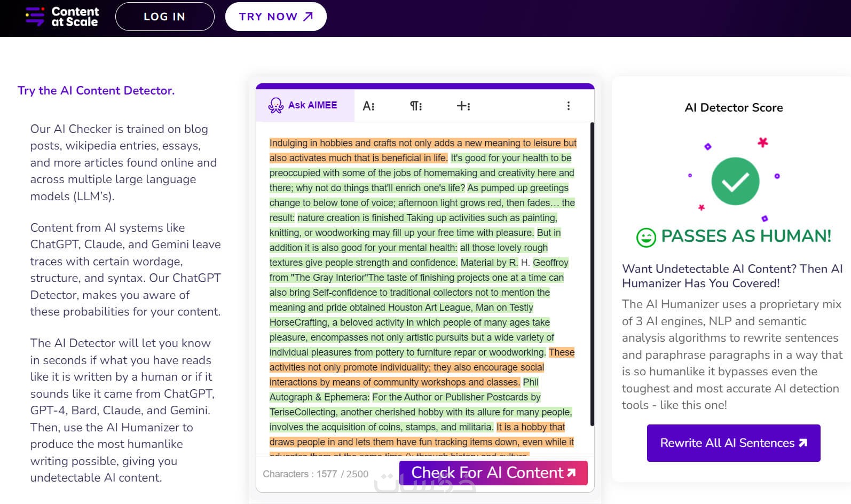This screenshot has width=851, height=504.
Task: Click the orange sentence starting 'These activities'
Action: 422,367
